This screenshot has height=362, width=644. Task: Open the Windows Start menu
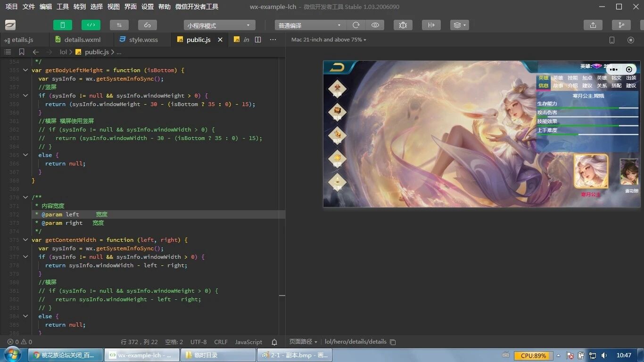12,355
